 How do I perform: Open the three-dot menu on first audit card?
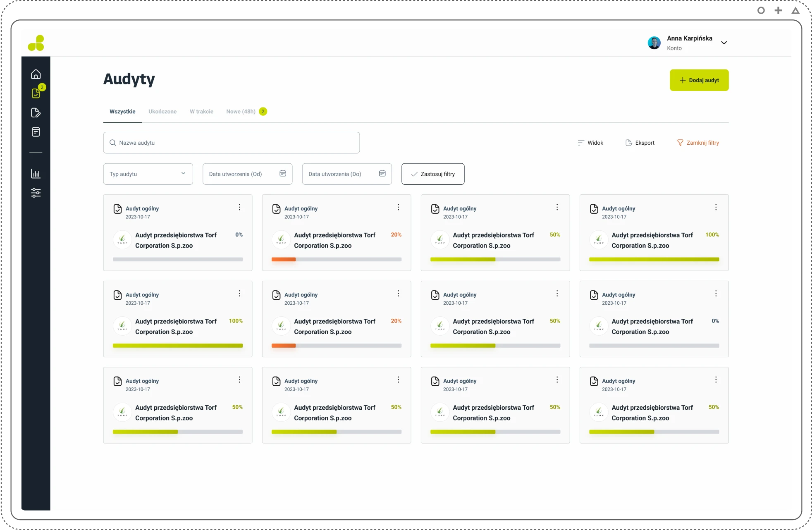tap(239, 208)
